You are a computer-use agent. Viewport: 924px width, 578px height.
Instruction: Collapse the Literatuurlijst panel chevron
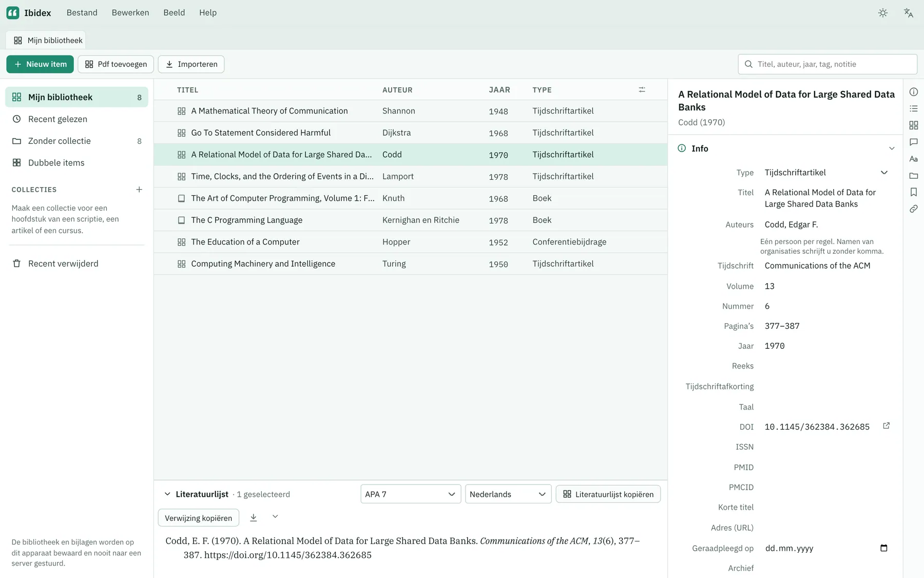tap(167, 494)
